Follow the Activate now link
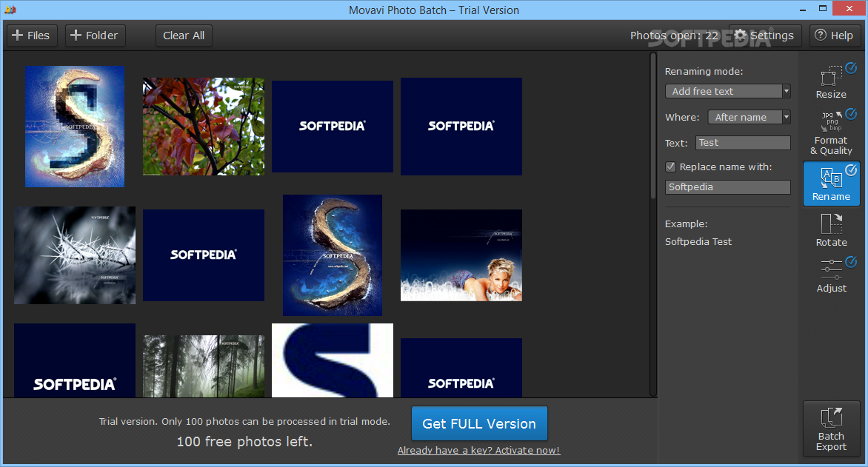 [479, 451]
